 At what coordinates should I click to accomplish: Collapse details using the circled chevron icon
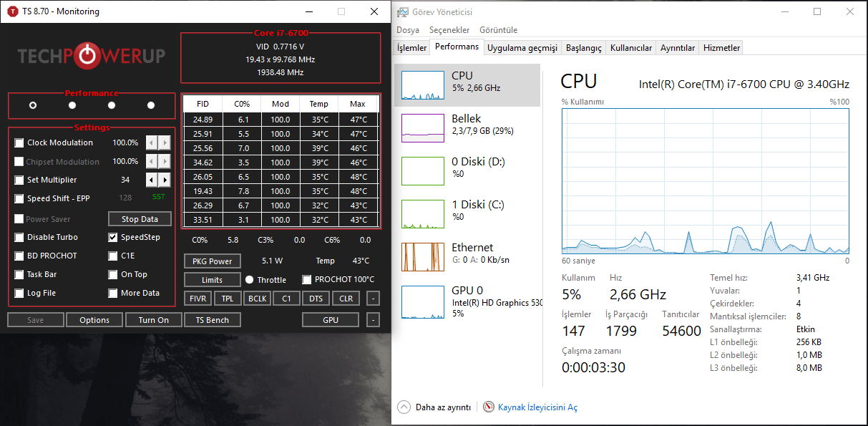pos(404,407)
